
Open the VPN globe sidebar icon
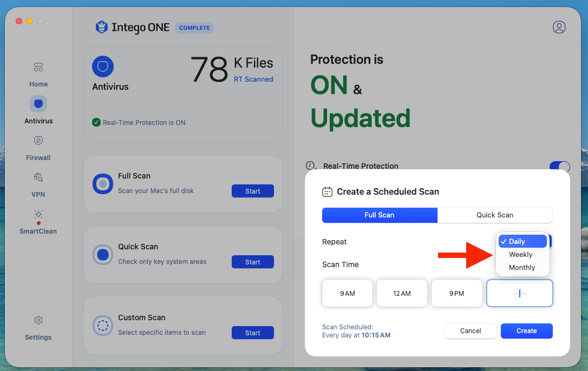[38, 177]
